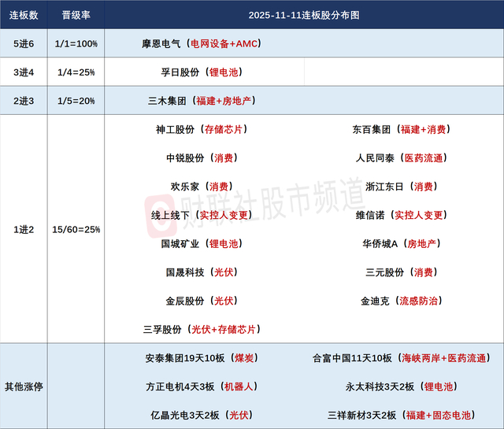
Task: Select the 3进4 row label
Action: [24, 72]
